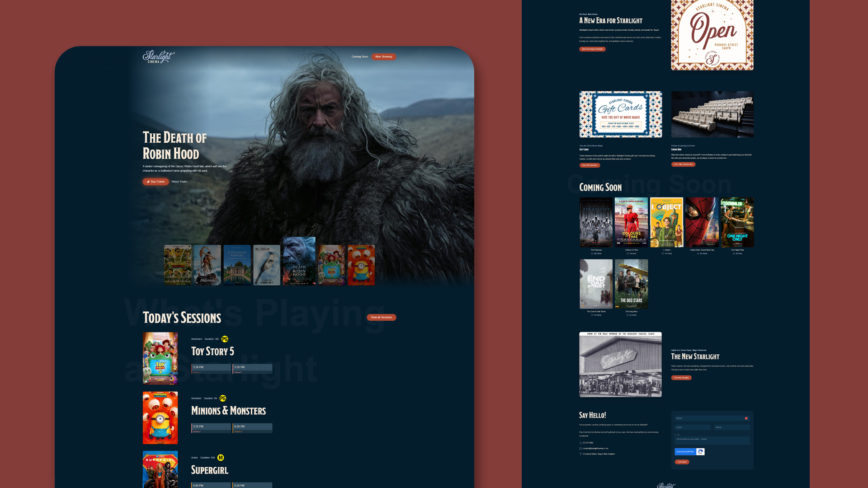Select the woman's face poster in the carousel
This screenshot has height=488, width=868.
[267, 265]
